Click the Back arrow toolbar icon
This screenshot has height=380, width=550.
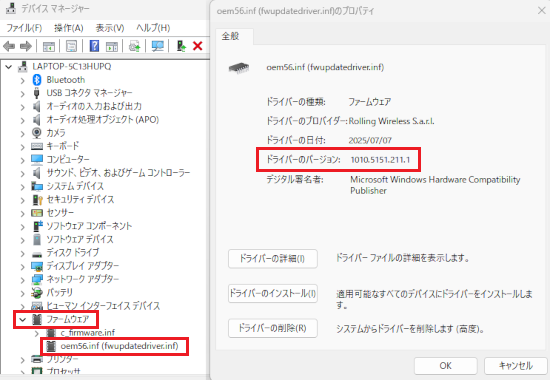point(9,46)
